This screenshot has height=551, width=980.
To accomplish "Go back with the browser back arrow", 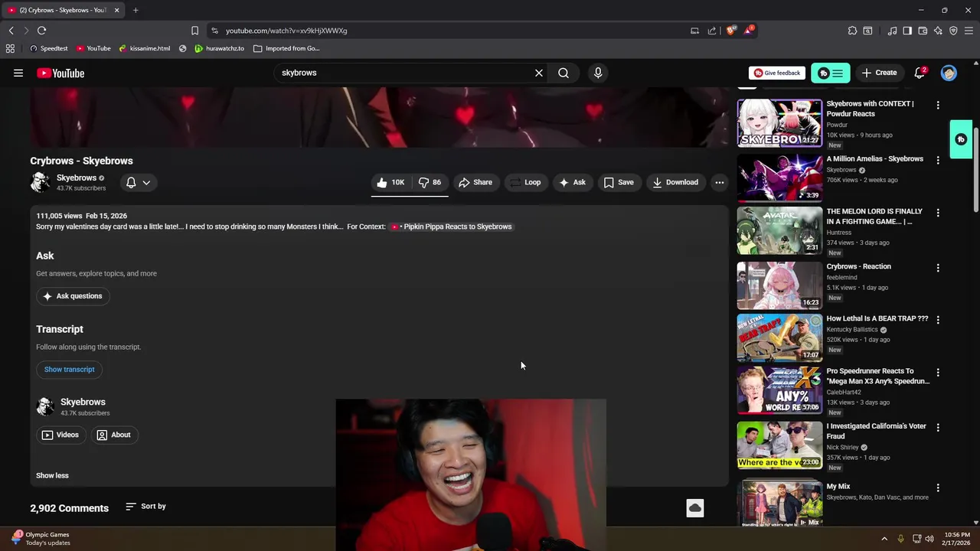I will pyautogui.click(x=11, y=31).
